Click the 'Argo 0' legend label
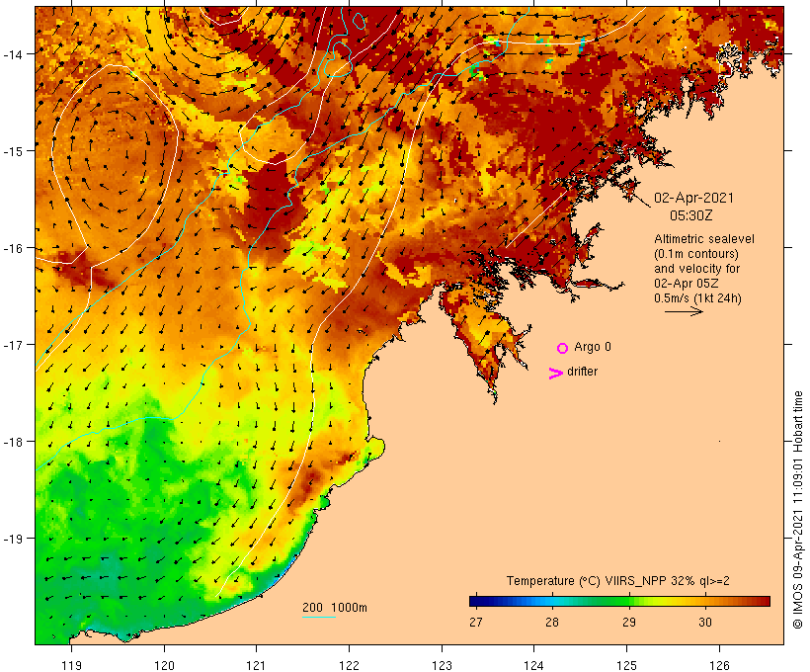Screen dimensions: 810x672 [x=593, y=347]
